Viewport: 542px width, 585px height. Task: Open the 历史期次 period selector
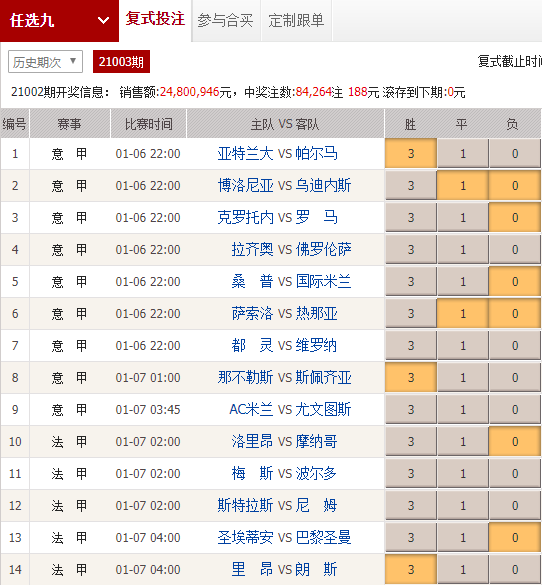[45, 62]
